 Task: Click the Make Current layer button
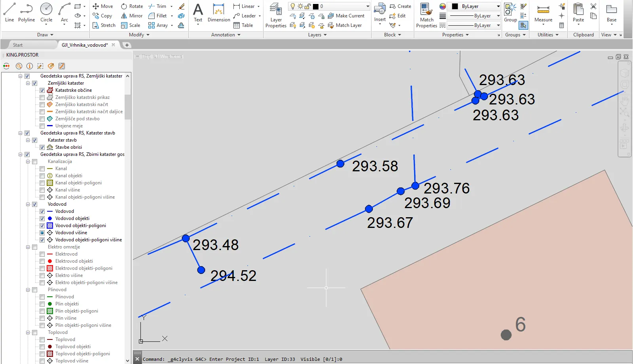(346, 16)
